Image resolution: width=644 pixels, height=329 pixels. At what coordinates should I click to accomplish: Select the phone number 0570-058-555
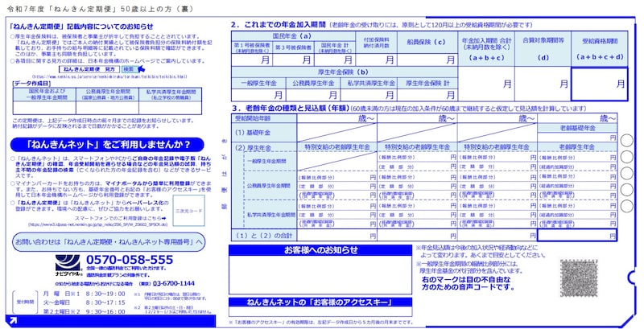(x=130, y=260)
